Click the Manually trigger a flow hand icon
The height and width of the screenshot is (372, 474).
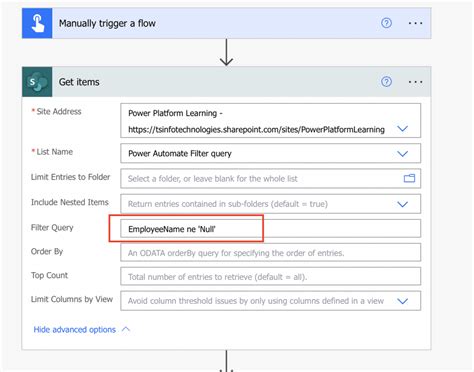tap(37, 23)
